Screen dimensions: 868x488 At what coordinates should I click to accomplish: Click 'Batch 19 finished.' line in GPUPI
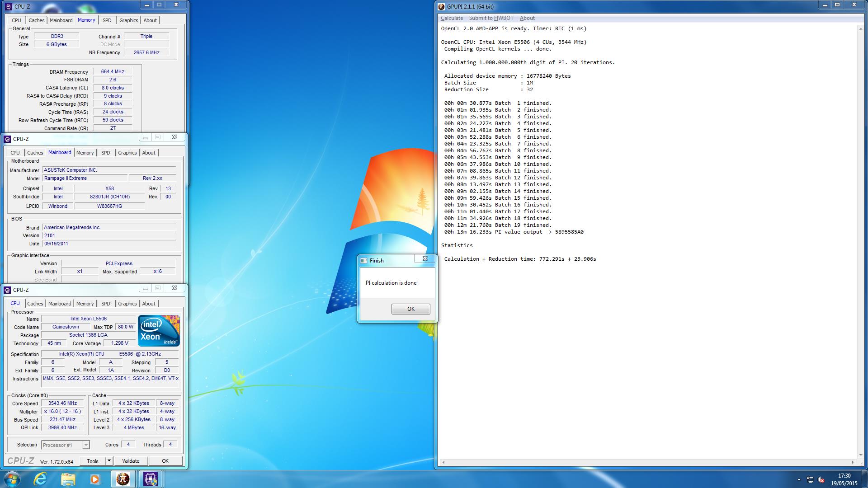pos(498,225)
